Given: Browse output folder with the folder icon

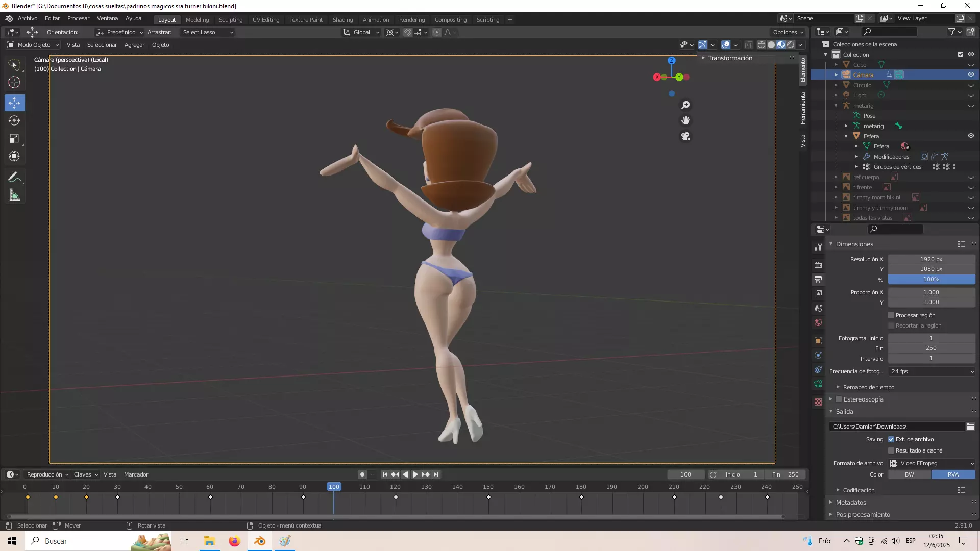Looking at the screenshot, I should 970,427.
